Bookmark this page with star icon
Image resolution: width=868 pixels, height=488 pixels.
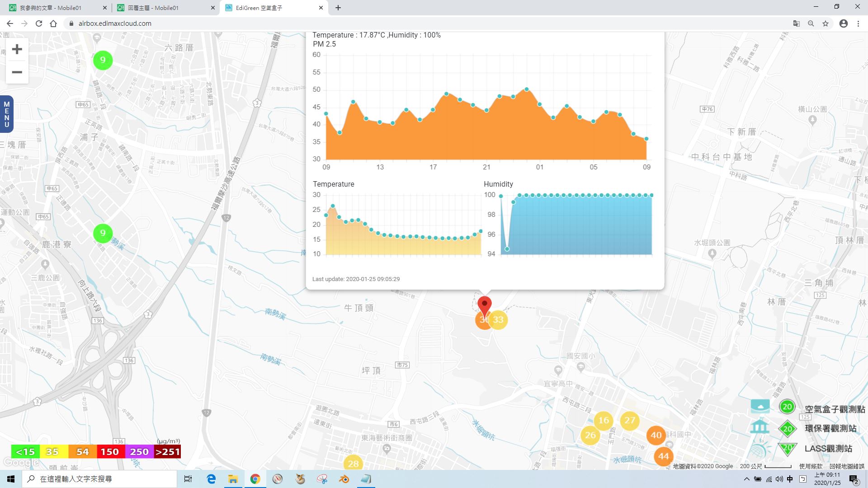coord(826,23)
